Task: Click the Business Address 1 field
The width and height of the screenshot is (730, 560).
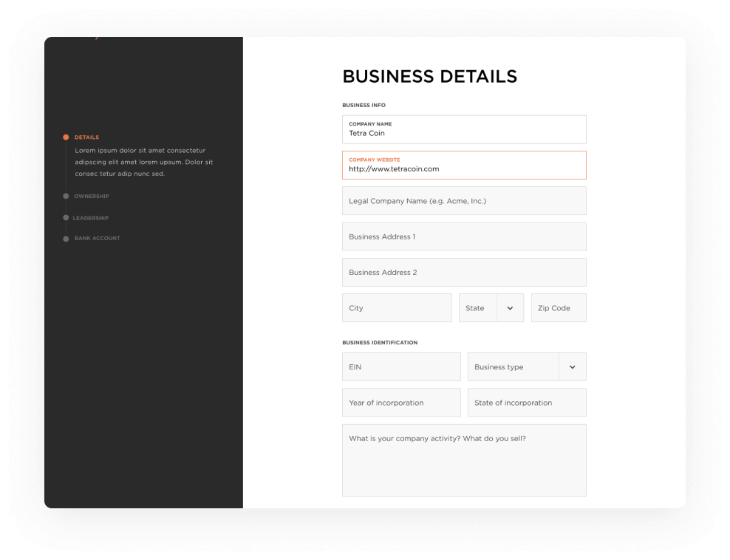Action: [x=464, y=237]
